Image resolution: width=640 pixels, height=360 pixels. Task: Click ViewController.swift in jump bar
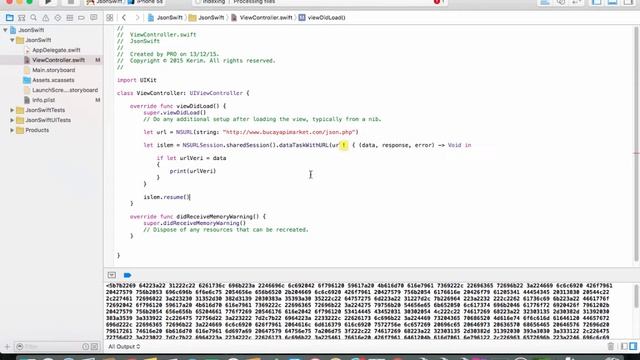[262, 18]
